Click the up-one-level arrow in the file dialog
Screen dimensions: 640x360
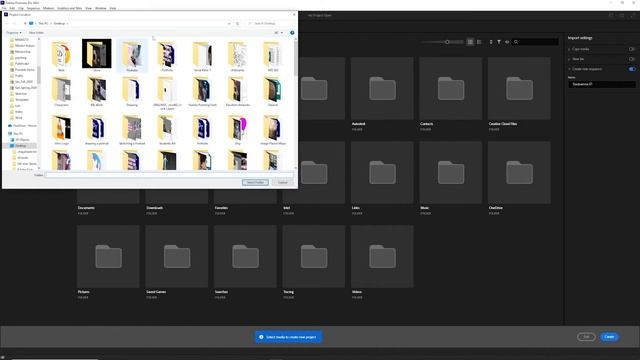click(x=25, y=24)
